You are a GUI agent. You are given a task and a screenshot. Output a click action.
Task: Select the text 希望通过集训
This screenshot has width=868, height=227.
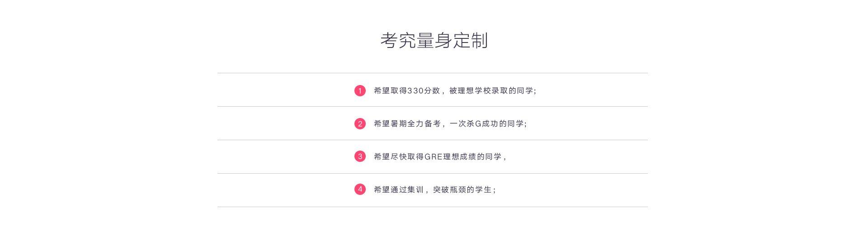pos(399,190)
